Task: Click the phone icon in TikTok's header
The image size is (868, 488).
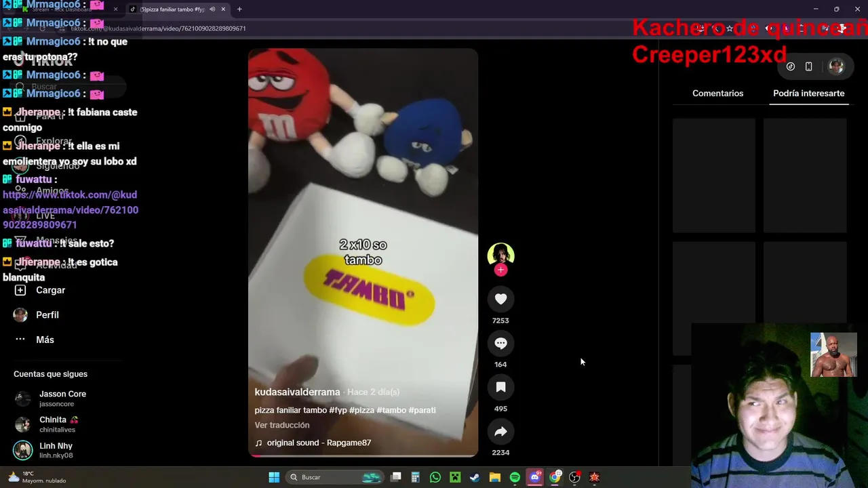Action: click(x=808, y=66)
